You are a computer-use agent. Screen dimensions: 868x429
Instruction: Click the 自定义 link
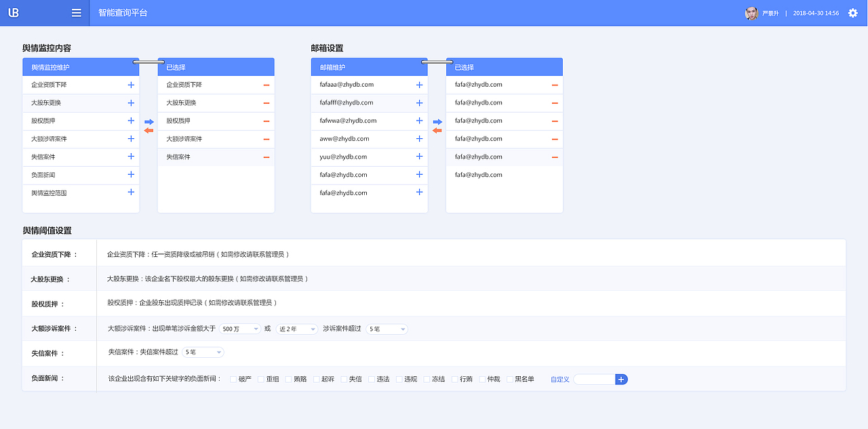click(559, 380)
